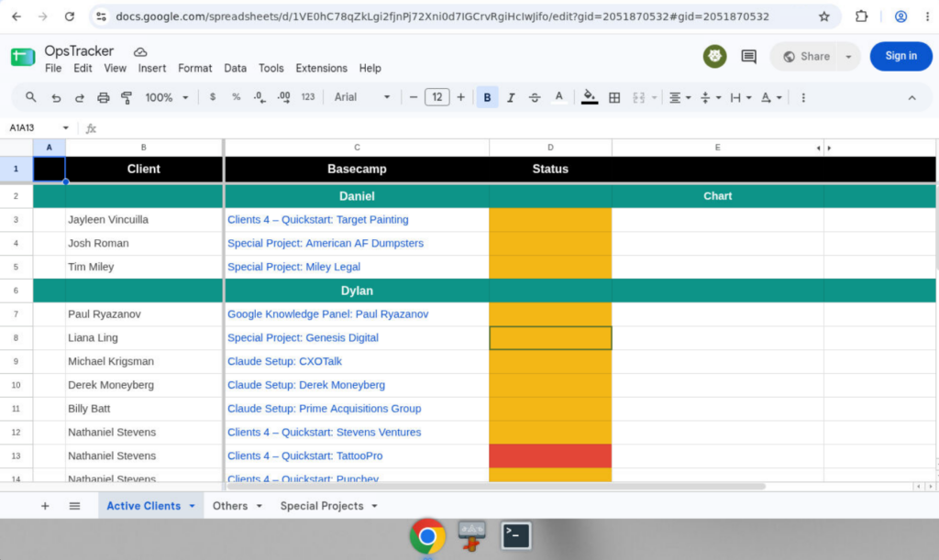Click the Share button

click(x=807, y=56)
